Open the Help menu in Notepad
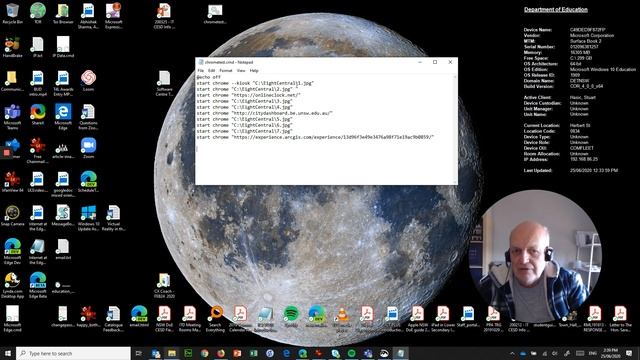The width and height of the screenshot is (640, 360). click(254, 71)
